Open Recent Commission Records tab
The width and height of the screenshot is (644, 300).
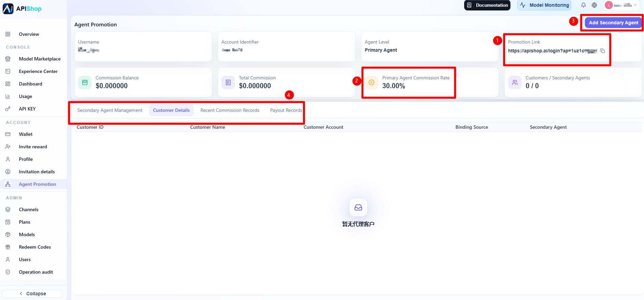pos(230,110)
